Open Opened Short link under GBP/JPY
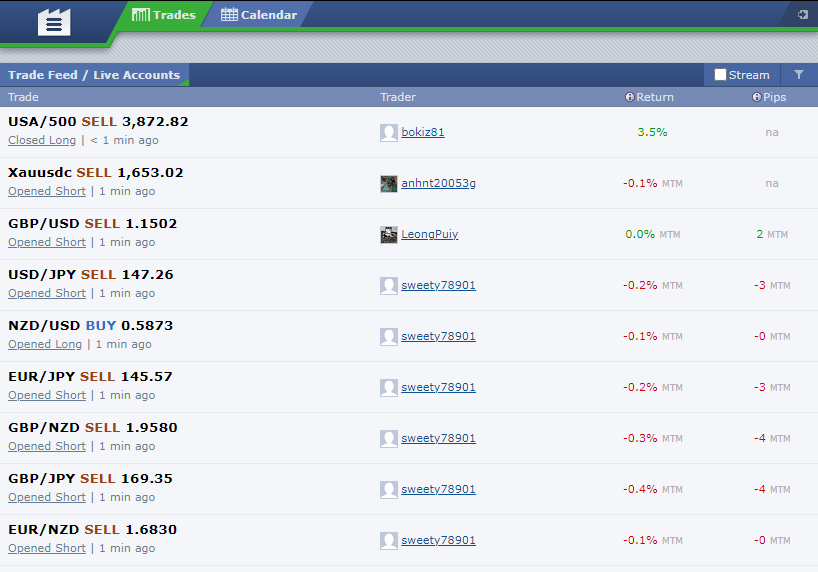Image resolution: width=818 pixels, height=572 pixels. point(47,497)
